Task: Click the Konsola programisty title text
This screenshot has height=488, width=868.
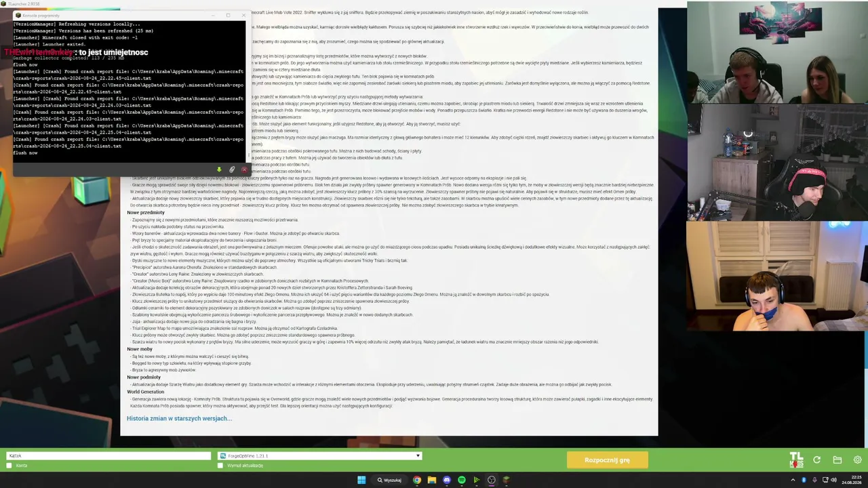Action: point(41,15)
